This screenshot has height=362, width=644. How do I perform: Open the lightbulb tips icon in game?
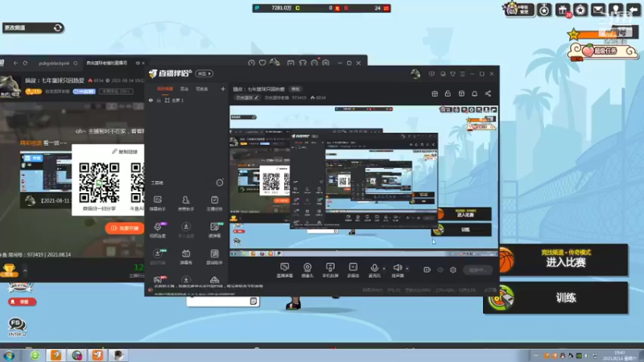(616, 10)
